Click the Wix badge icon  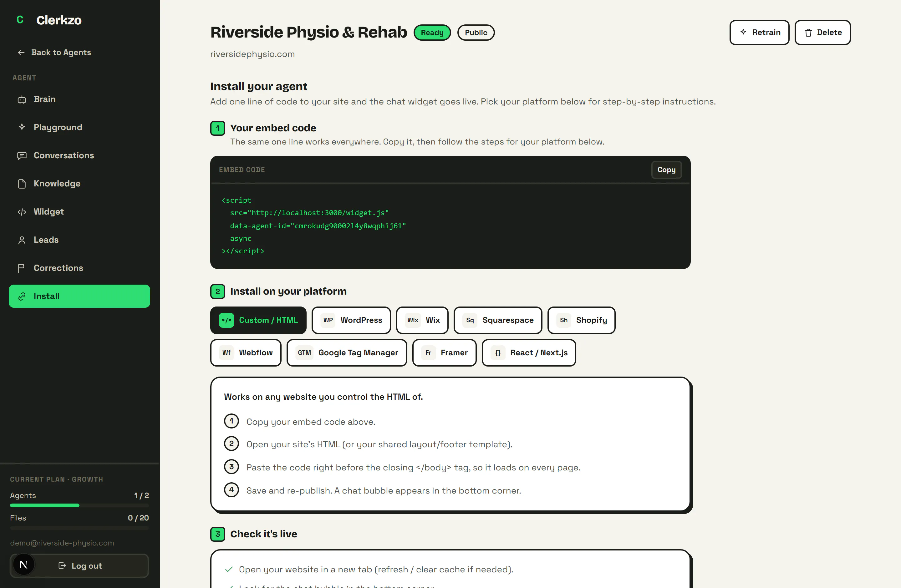point(413,320)
